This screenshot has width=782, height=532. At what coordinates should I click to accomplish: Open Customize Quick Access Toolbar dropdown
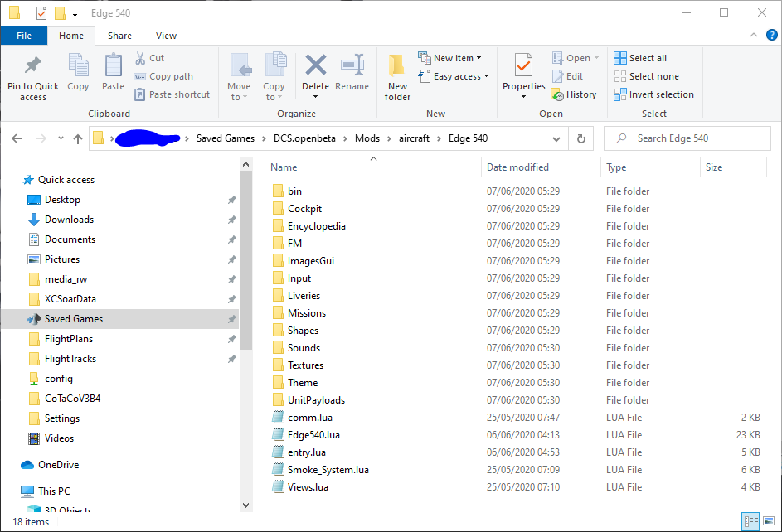75,13
